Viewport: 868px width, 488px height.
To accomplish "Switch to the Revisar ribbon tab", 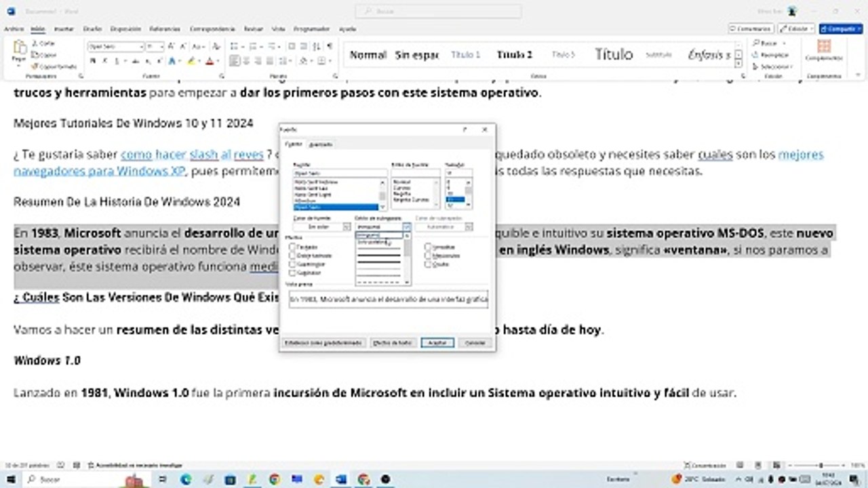I will tap(254, 29).
